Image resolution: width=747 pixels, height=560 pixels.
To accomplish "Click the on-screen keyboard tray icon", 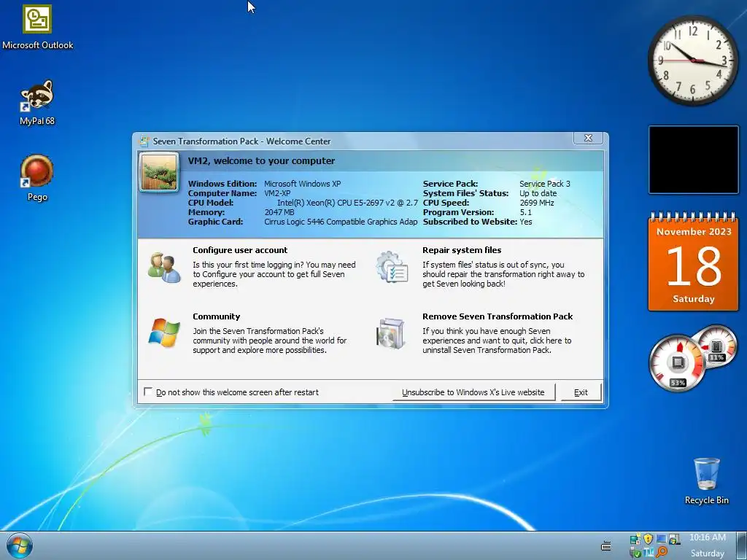I will pyautogui.click(x=606, y=547).
